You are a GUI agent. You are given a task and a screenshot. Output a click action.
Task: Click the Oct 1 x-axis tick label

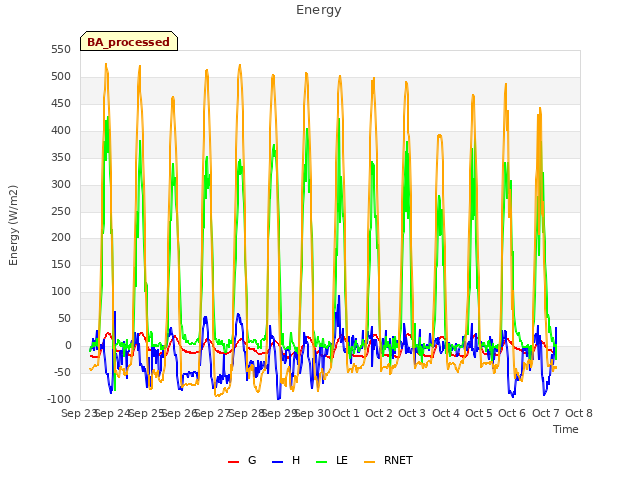(x=346, y=413)
